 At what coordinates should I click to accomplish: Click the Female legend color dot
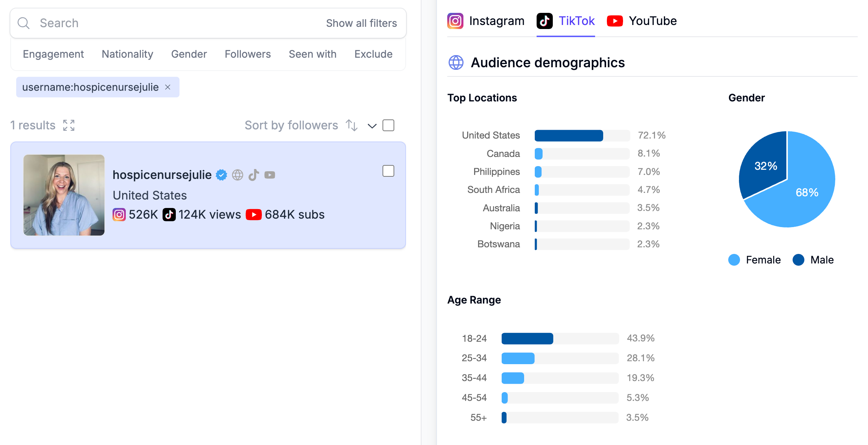pos(734,260)
